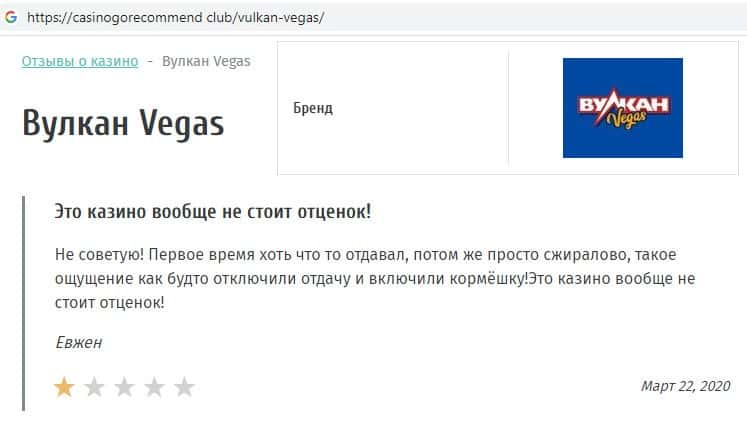Click the empty area of the brand table row
The height and width of the screenshot is (422, 747).
(419, 108)
